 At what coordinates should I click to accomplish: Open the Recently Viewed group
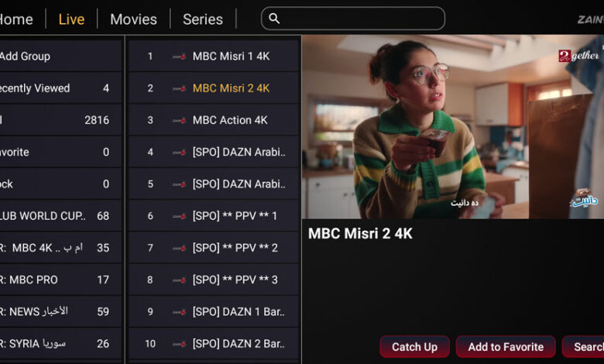coord(60,88)
